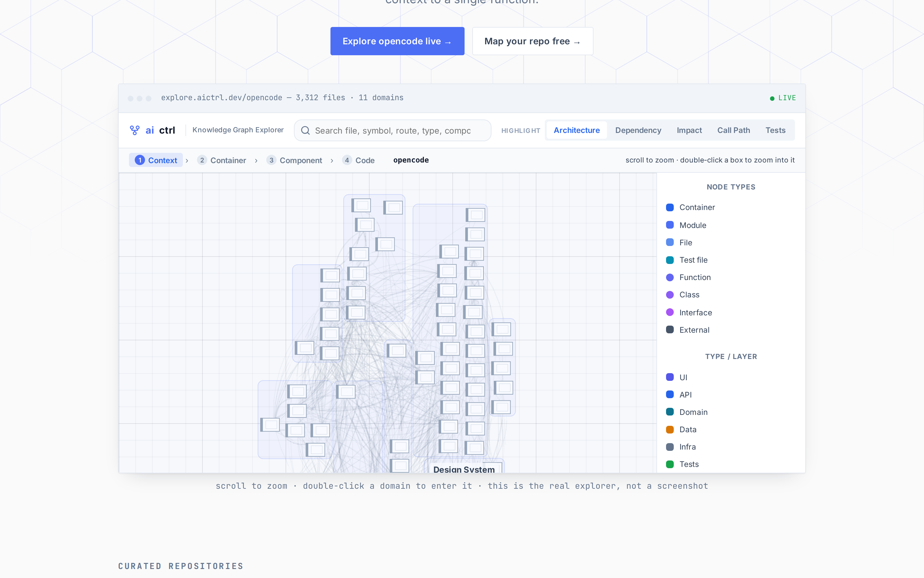Select the Tests highlight tab
The width and height of the screenshot is (924, 578).
(x=775, y=130)
